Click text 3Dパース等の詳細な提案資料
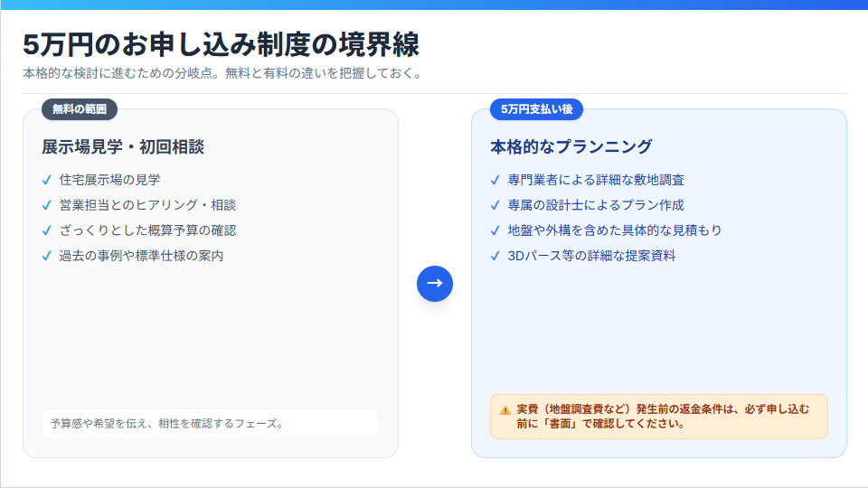This screenshot has width=868, height=488. pyautogui.click(x=591, y=256)
